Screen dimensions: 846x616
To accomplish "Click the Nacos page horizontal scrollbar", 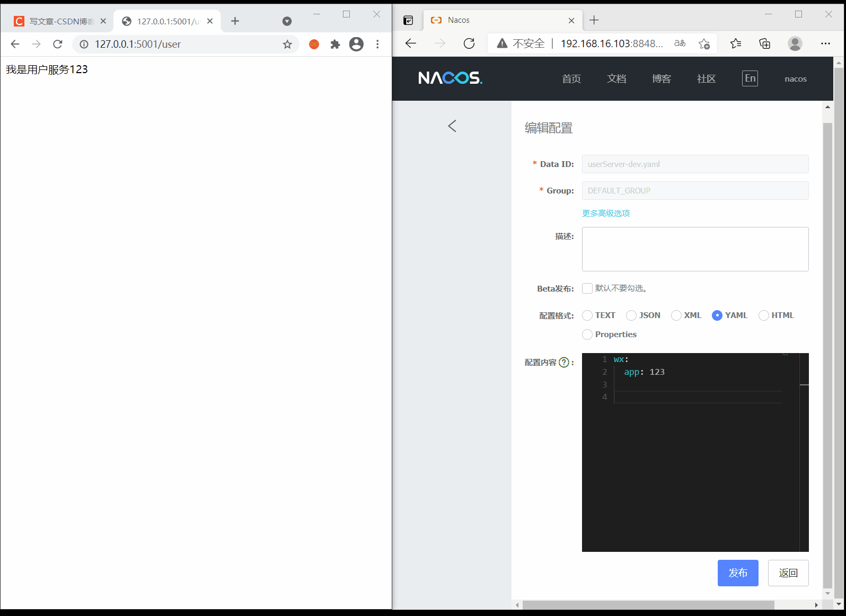I will point(648,605).
